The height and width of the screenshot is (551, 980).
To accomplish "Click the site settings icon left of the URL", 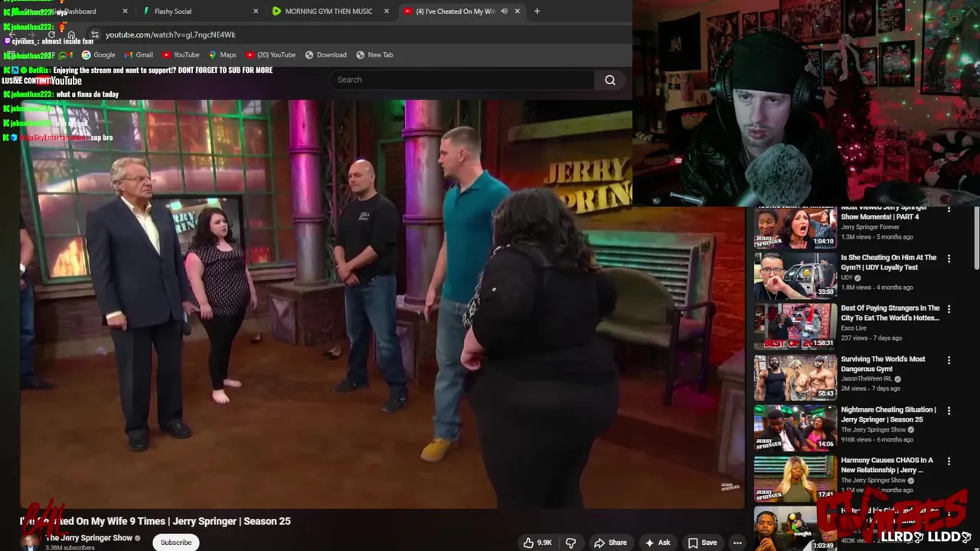I will [94, 34].
